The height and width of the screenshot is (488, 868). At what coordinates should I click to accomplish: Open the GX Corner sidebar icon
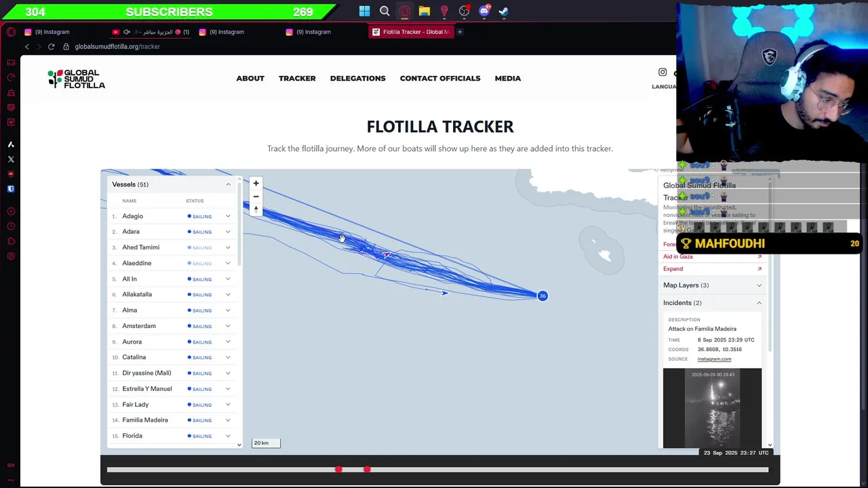click(x=11, y=63)
